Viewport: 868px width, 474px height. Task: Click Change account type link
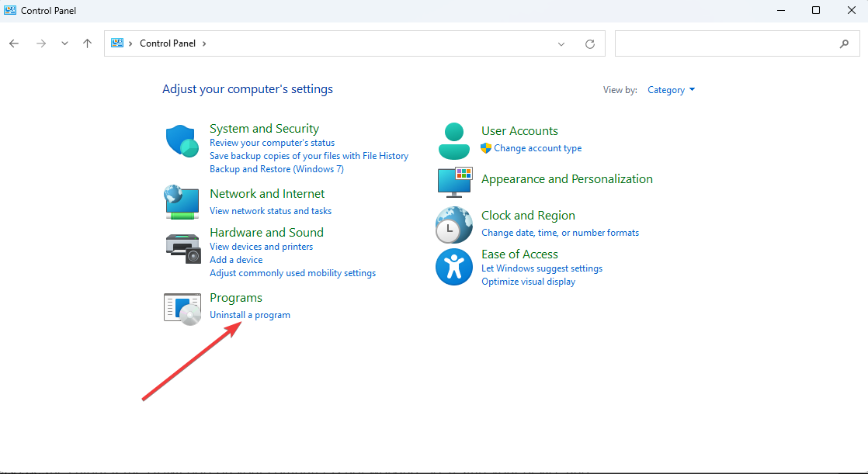[537, 148]
